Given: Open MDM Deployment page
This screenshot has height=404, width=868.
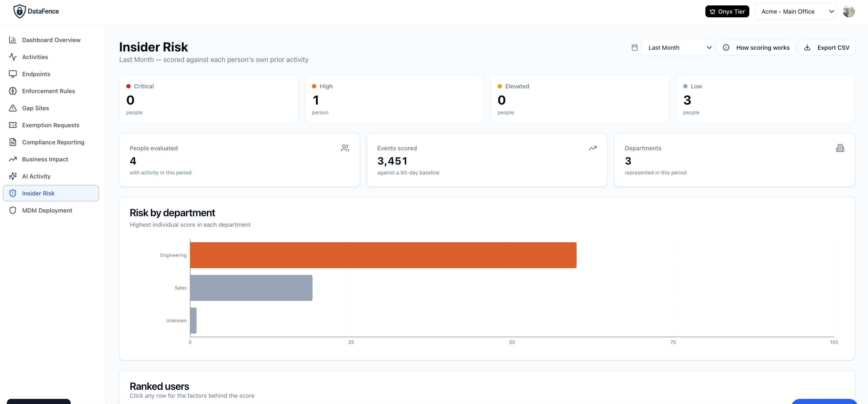Looking at the screenshot, I should coord(51,211).
